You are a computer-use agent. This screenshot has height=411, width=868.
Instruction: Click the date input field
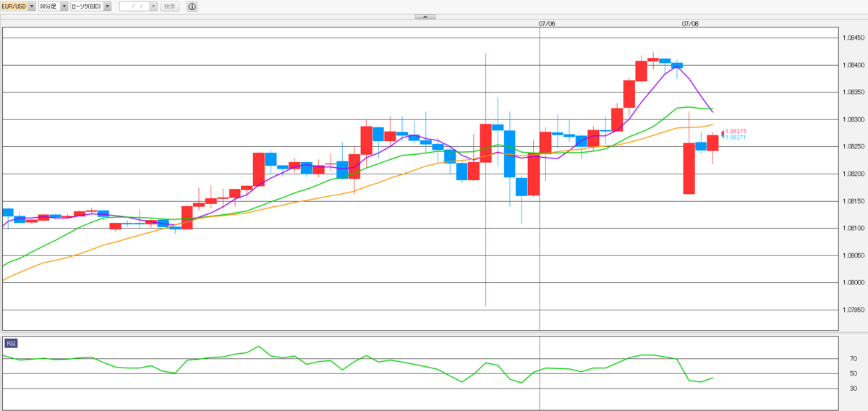point(134,7)
